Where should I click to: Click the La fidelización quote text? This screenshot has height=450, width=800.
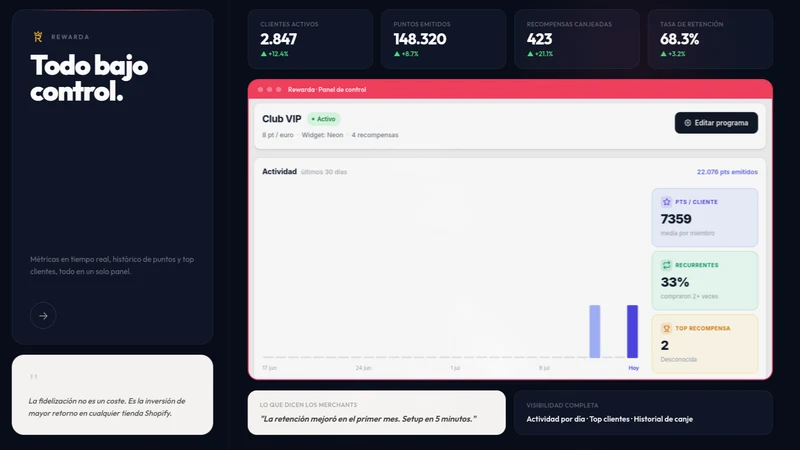pos(107,407)
